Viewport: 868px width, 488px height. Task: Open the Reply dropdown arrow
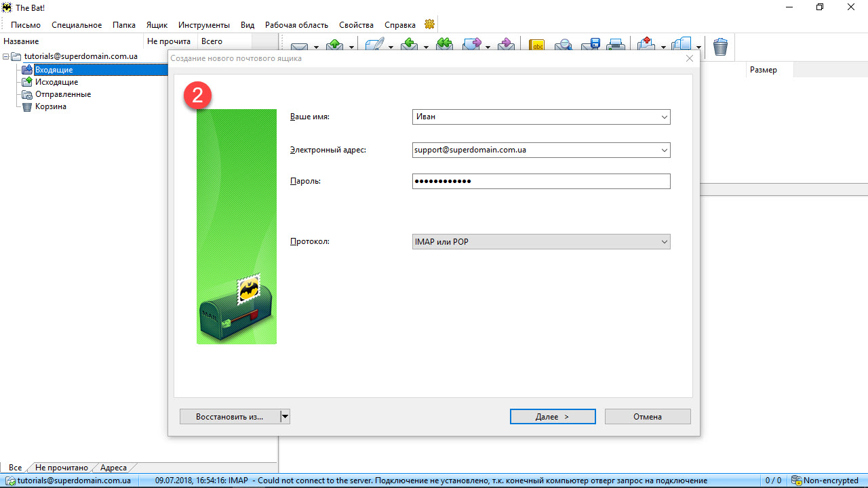pyautogui.click(x=427, y=47)
